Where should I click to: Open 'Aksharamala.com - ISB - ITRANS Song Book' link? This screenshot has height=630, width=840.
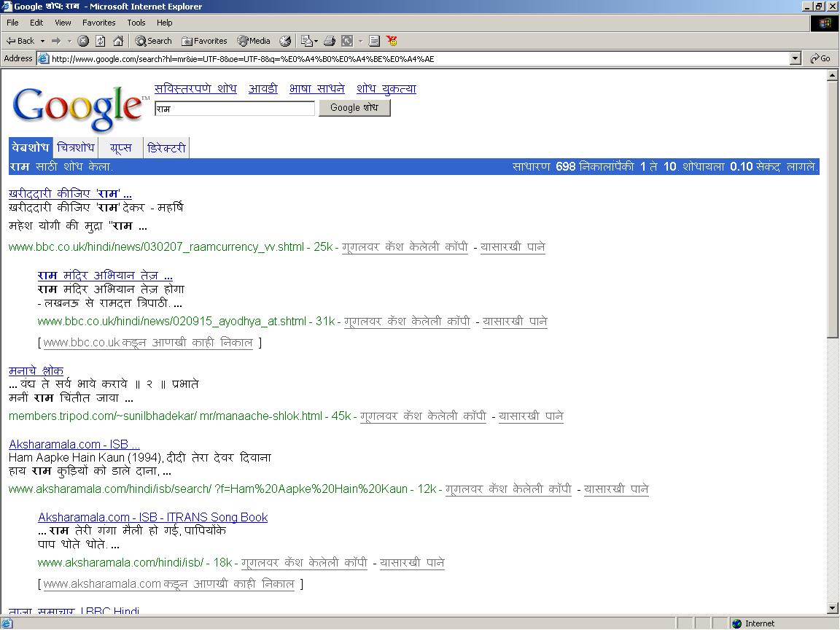tap(152, 517)
